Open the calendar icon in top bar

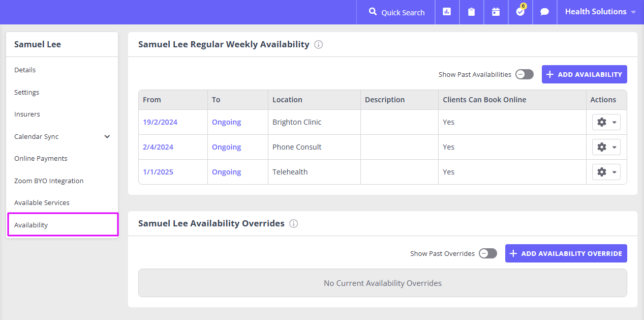[496, 12]
